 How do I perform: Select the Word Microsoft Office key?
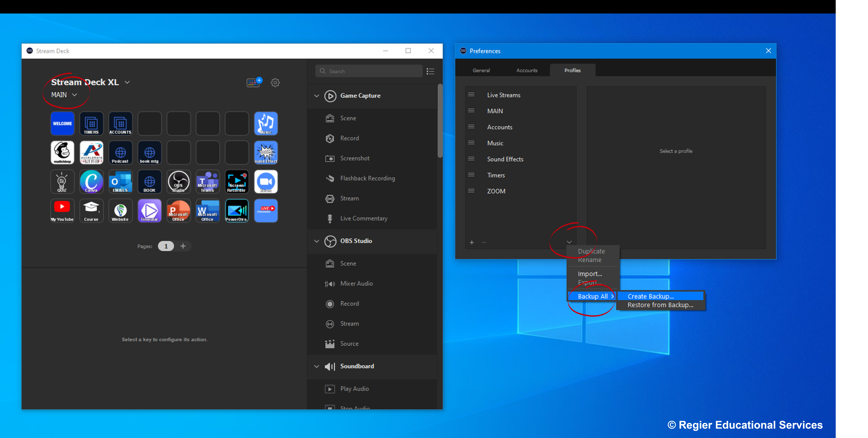click(207, 211)
